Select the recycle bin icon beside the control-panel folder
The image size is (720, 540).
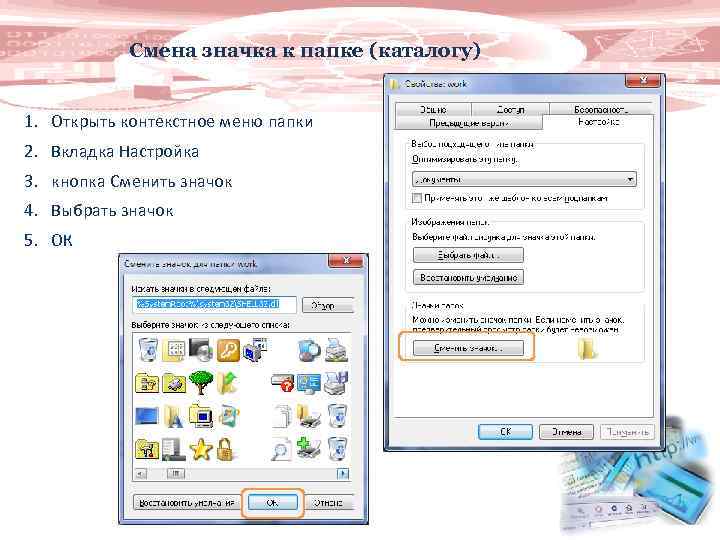click(147, 350)
